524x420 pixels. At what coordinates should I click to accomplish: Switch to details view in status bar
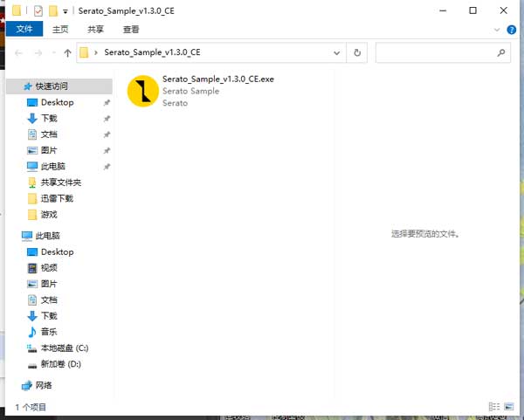click(x=494, y=407)
